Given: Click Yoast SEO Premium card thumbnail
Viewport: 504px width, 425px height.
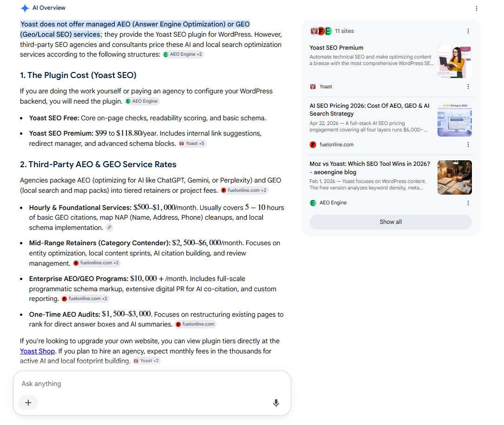Looking at the screenshot, I should pyautogui.click(x=455, y=61).
